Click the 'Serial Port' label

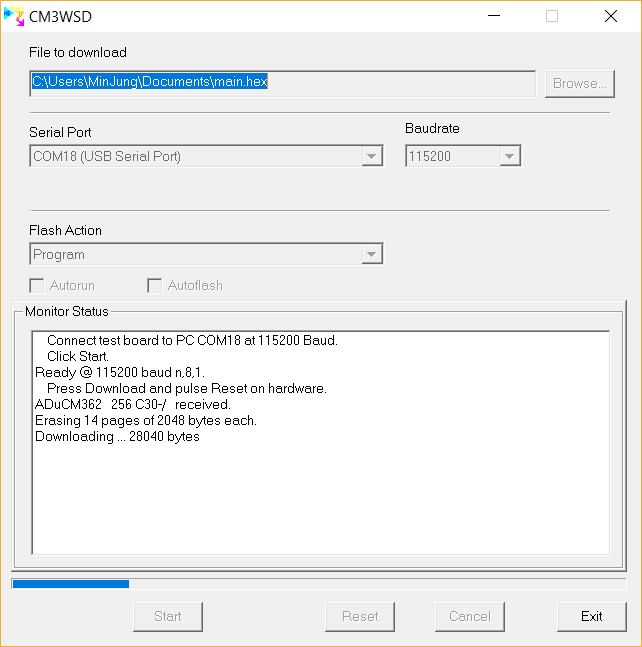(x=60, y=132)
